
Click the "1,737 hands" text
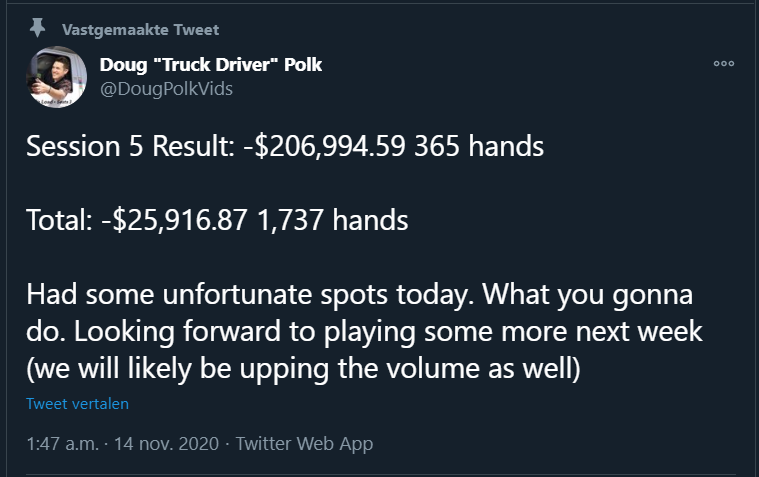pyautogui.click(x=335, y=221)
